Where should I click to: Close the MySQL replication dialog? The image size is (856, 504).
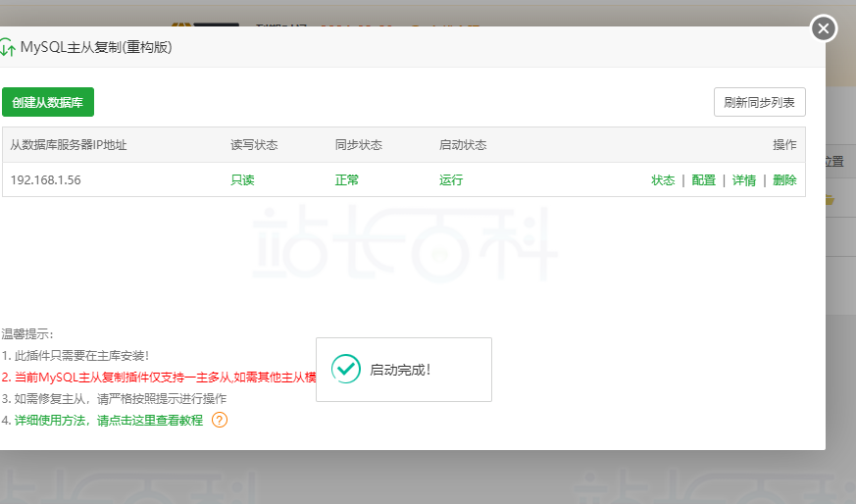824,28
